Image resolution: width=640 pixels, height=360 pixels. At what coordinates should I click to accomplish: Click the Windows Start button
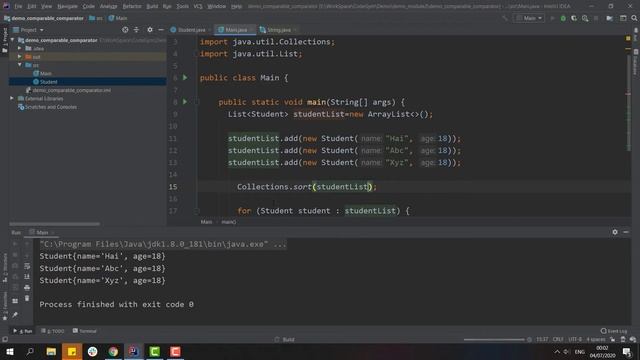(x=9, y=351)
